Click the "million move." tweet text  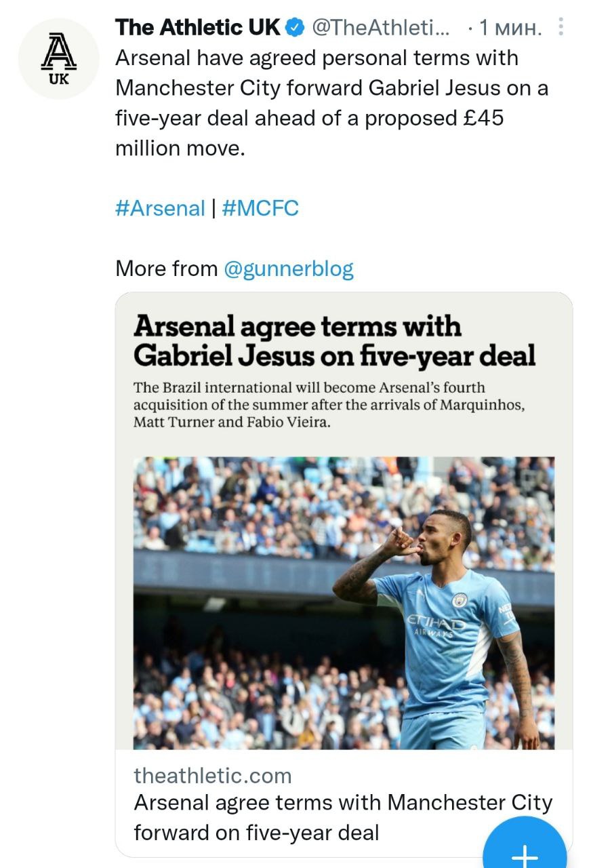(x=179, y=148)
